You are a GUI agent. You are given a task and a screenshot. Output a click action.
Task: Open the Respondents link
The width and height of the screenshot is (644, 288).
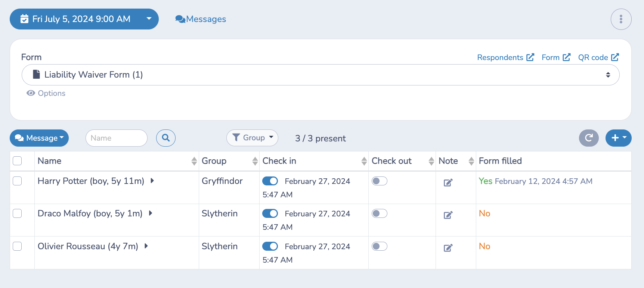506,57
